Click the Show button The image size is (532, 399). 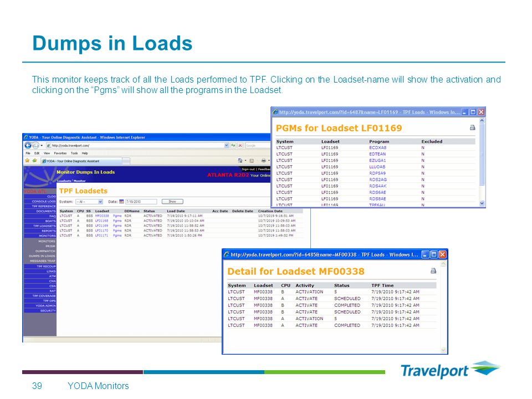[x=172, y=202]
